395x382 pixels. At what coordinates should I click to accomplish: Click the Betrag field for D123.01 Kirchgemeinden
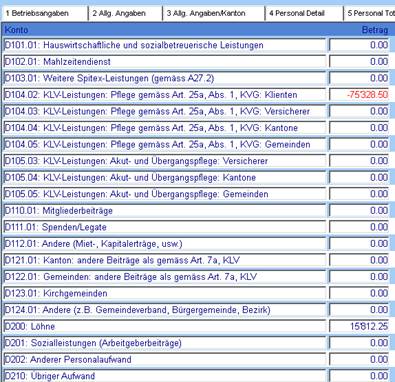point(359,293)
